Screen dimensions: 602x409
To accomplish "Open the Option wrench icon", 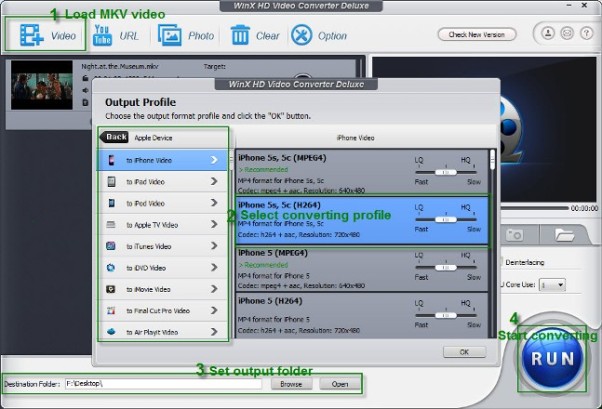I will point(302,35).
